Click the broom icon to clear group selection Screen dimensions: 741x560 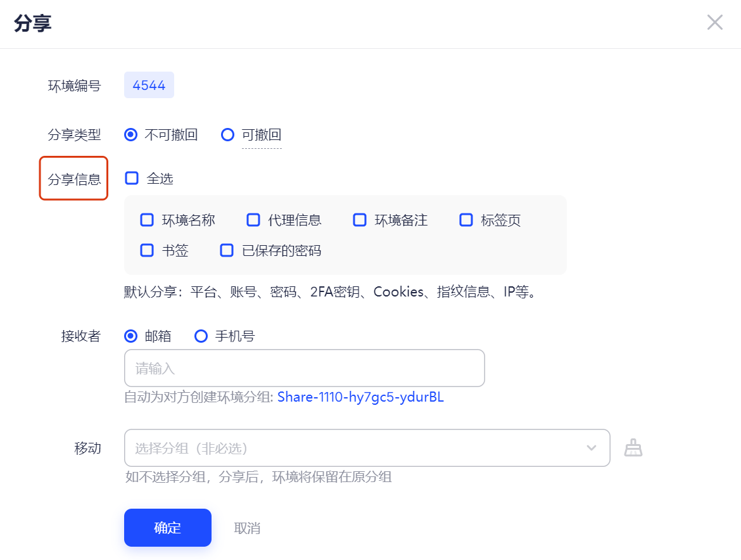click(633, 447)
